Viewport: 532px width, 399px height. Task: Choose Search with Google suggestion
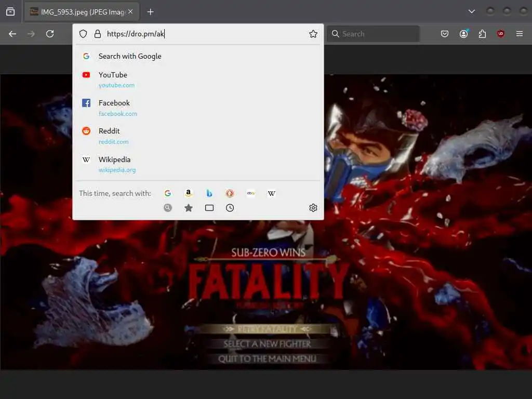tap(198, 56)
